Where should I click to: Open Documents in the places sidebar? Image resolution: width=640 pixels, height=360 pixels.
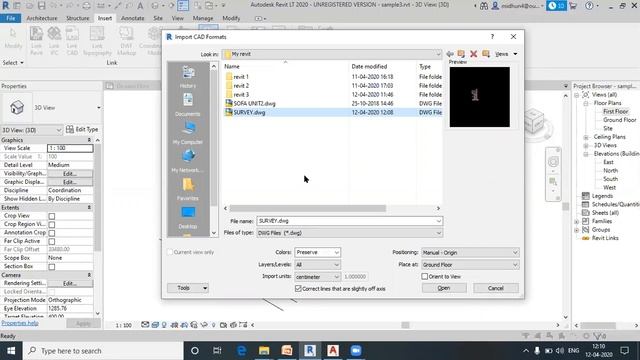pos(188,105)
